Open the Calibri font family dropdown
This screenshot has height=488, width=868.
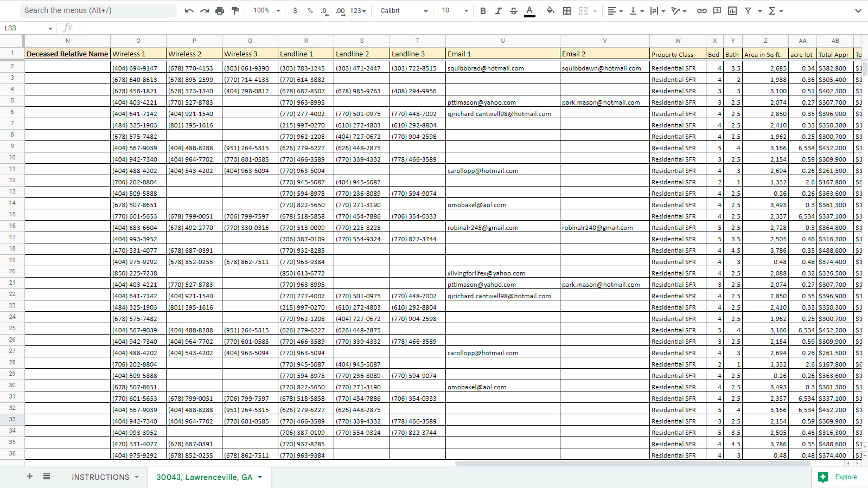tap(404, 11)
